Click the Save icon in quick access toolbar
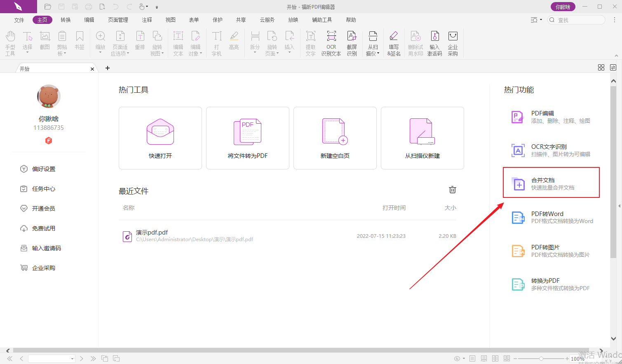 61,7
